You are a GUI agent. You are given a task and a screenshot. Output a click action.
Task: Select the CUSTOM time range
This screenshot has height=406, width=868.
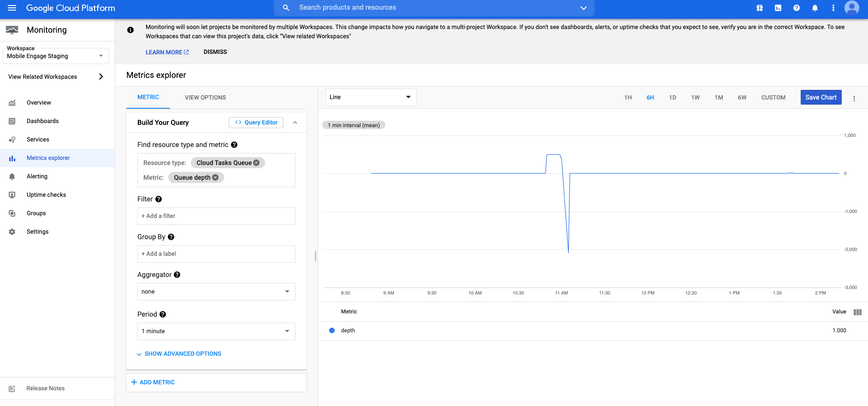click(774, 98)
